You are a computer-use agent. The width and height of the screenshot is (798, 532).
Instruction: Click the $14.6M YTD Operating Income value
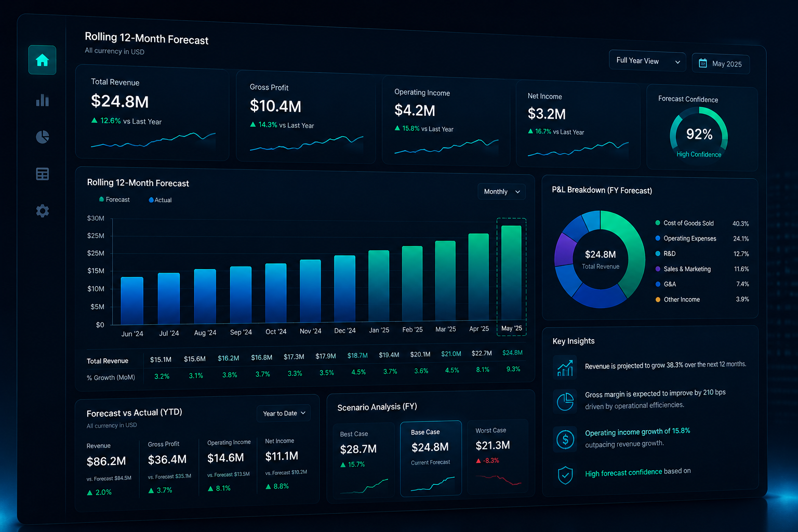225,458
